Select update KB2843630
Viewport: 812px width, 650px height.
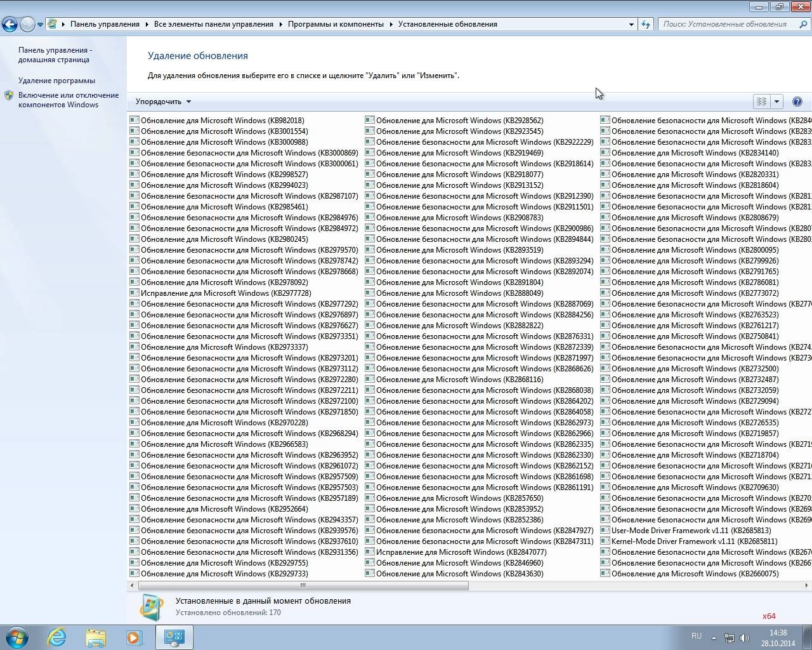pyautogui.click(x=454, y=573)
